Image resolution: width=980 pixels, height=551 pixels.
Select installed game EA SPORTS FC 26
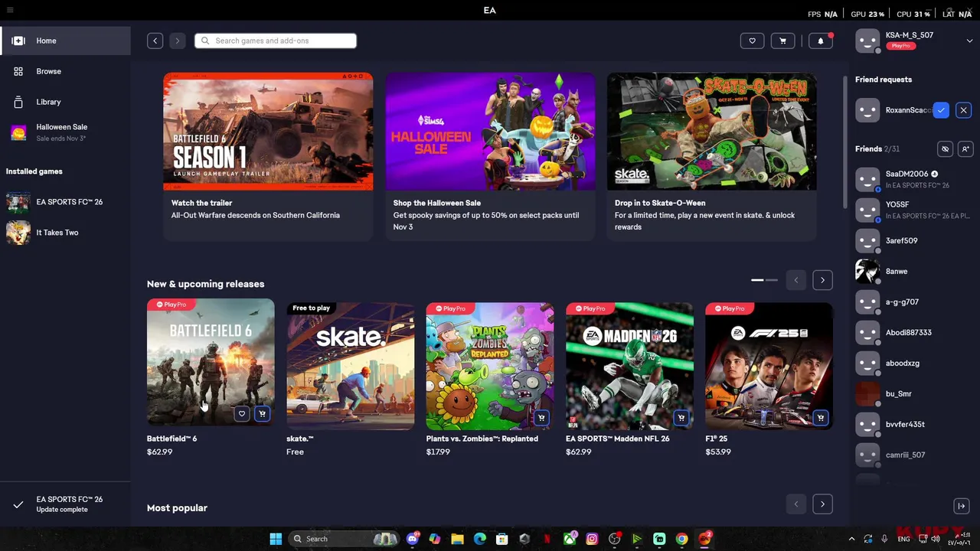pyautogui.click(x=65, y=202)
